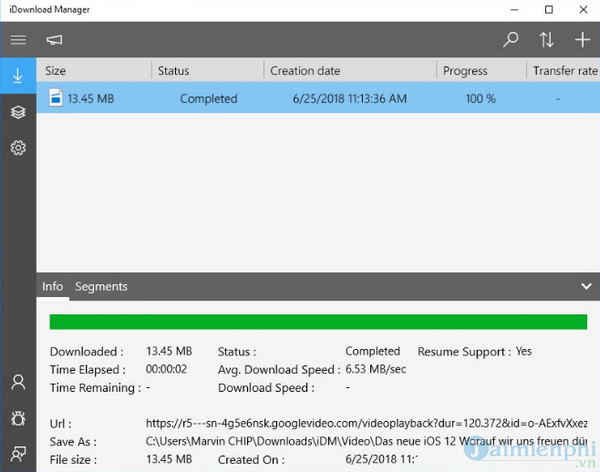This screenshot has height=472, width=600.
Task: Sort by the Size column header
Action: coord(94,70)
